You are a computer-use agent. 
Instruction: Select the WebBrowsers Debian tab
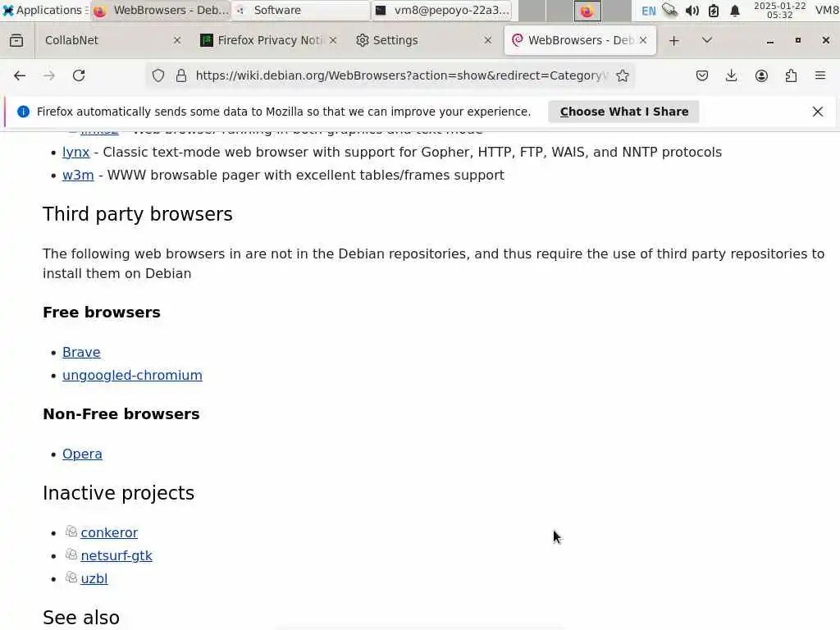click(580, 40)
